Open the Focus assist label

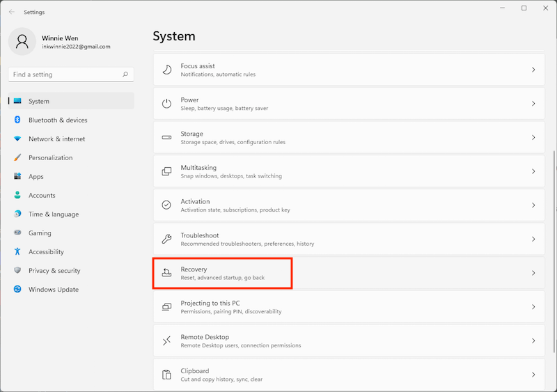click(x=198, y=65)
